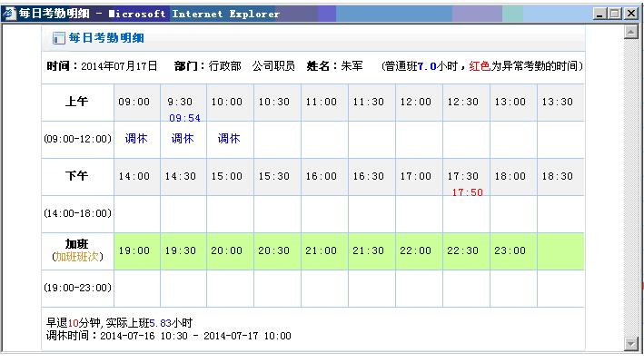644x363 pixels.
Task: Minimize the 每日考勤明细 window
Action: (x=600, y=14)
